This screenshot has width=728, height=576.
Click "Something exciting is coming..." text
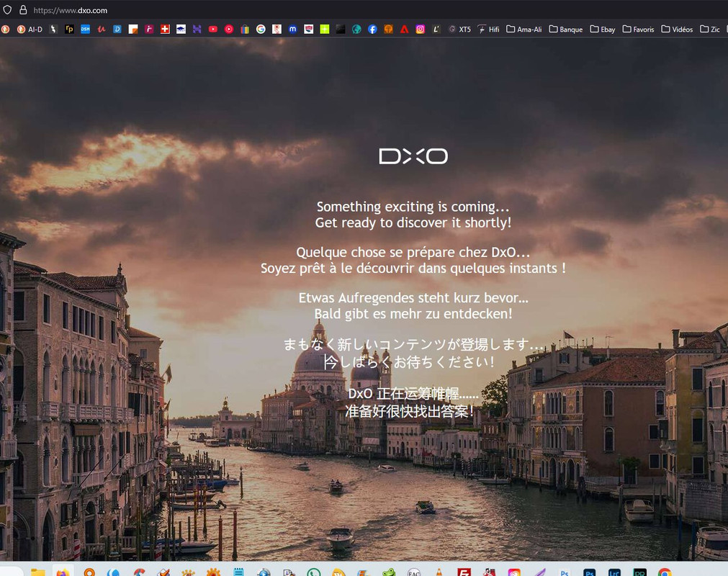pyautogui.click(x=413, y=207)
